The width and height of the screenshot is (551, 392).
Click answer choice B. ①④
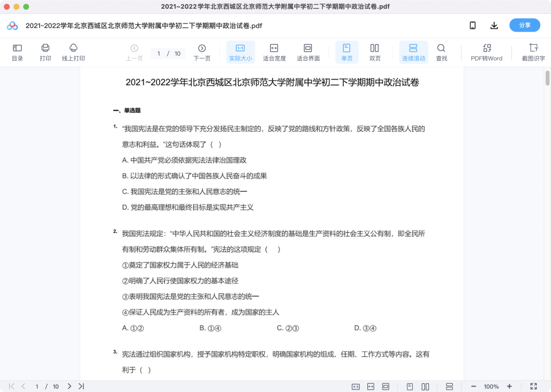[210, 328]
